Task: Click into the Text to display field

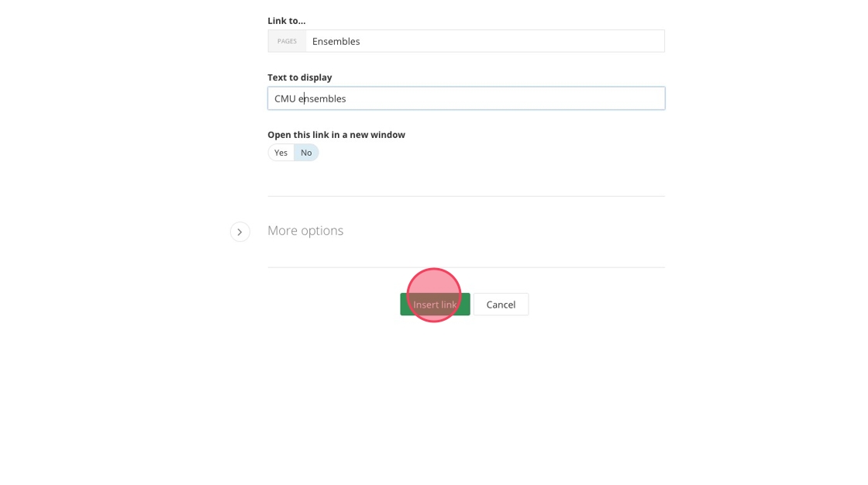Action: tap(466, 98)
